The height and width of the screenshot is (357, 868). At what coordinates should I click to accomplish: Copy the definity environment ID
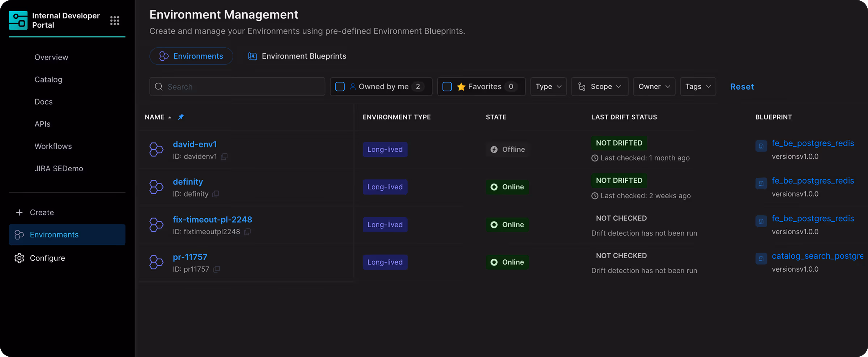tap(216, 194)
